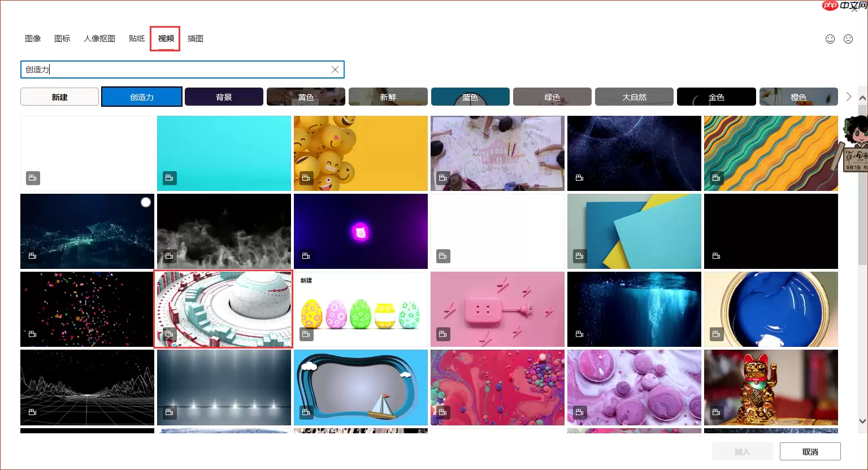
Task: Select the 创造力 category chip
Action: 142,97
